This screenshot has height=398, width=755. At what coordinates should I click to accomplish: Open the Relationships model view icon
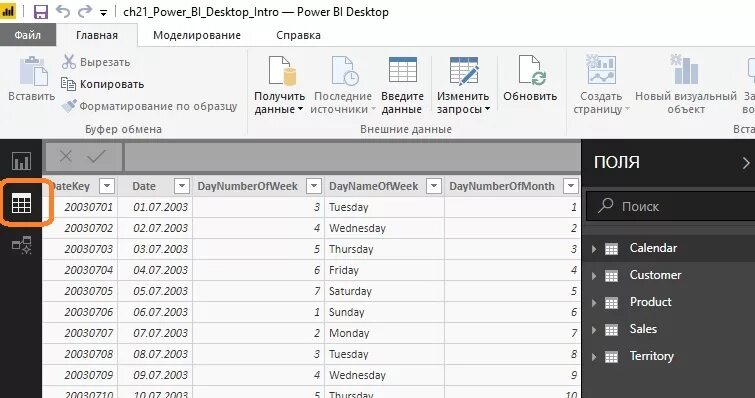click(x=21, y=245)
